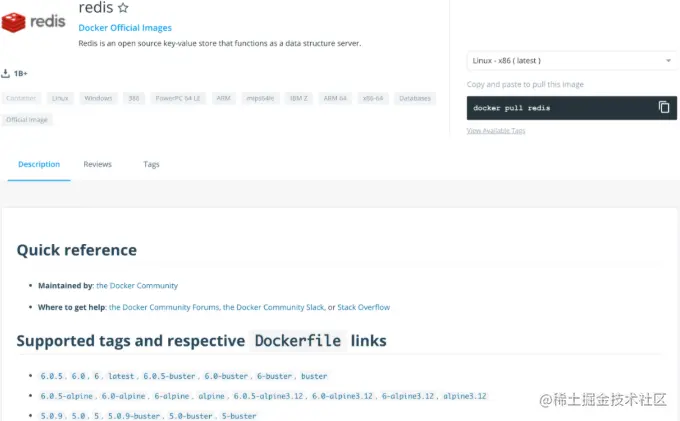This screenshot has width=680, height=421.
Task: Open the Docker Community link
Action: tap(137, 285)
